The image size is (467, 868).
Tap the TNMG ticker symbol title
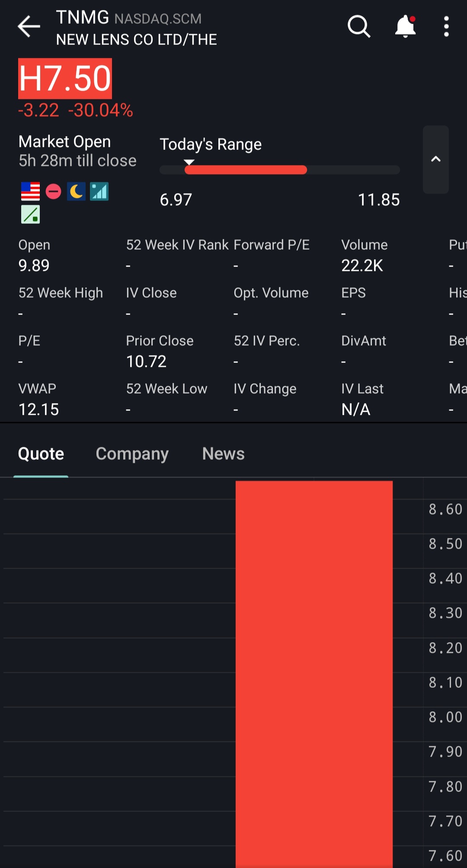point(83,18)
